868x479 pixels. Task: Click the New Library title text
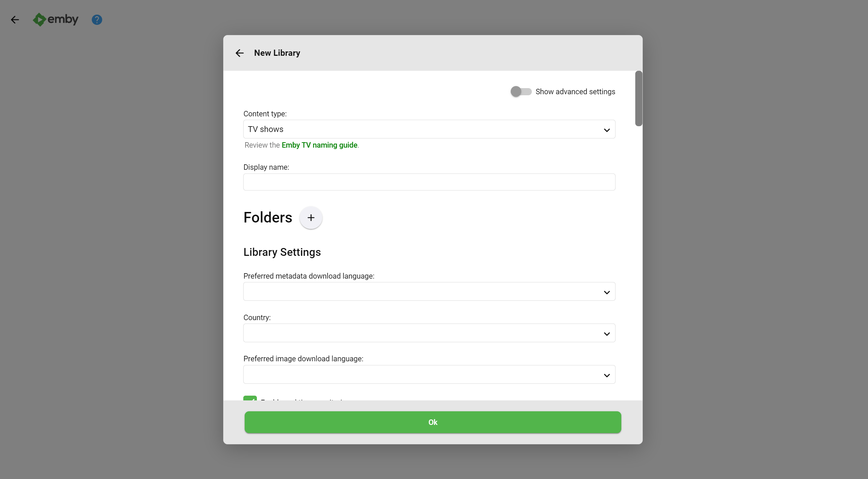point(277,53)
